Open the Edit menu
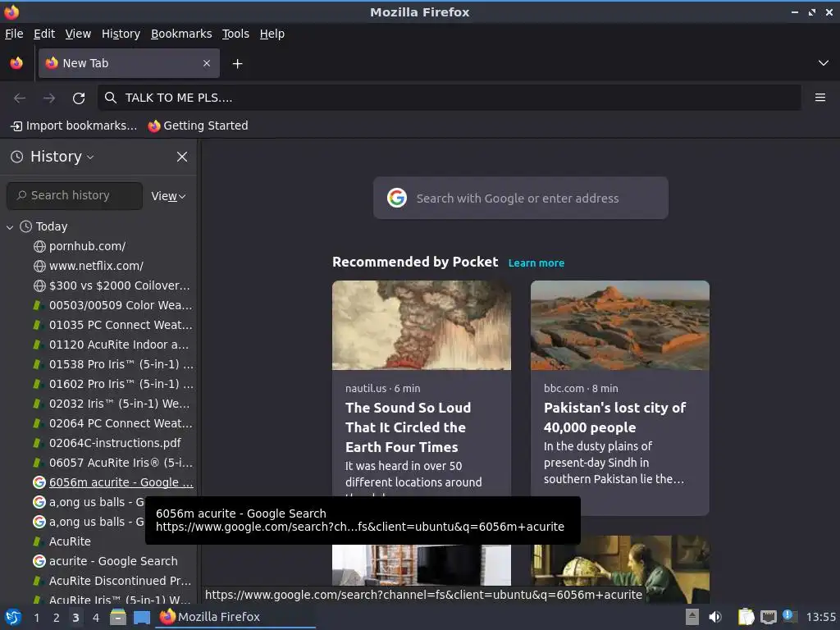840x630 pixels. click(x=44, y=34)
